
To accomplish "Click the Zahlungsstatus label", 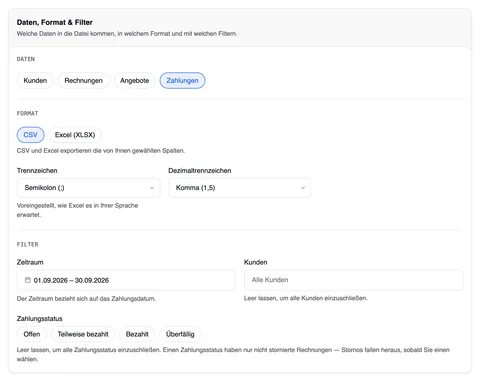I will click(40, 319).
